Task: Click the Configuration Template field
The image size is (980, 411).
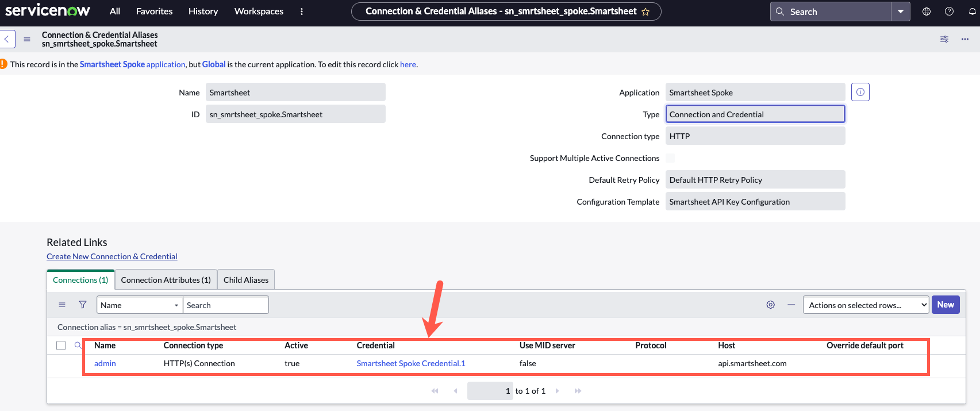Action: 755,201
